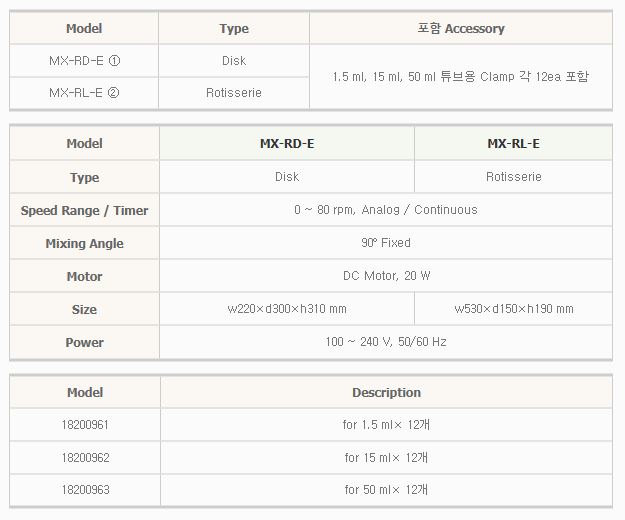Image resolution: width=625 pixels, height=520 pixels.
Task: Click the 100 ~ 240 V power value
Action: [386, 342]
